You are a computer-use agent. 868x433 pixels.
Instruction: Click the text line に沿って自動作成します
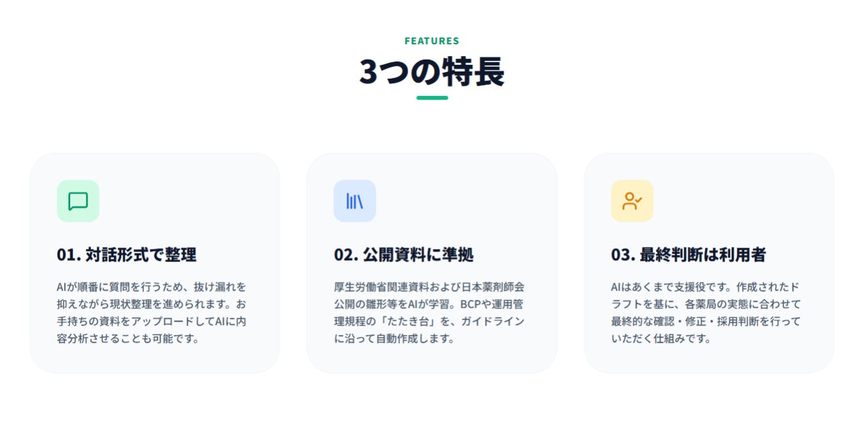[394, 338]
